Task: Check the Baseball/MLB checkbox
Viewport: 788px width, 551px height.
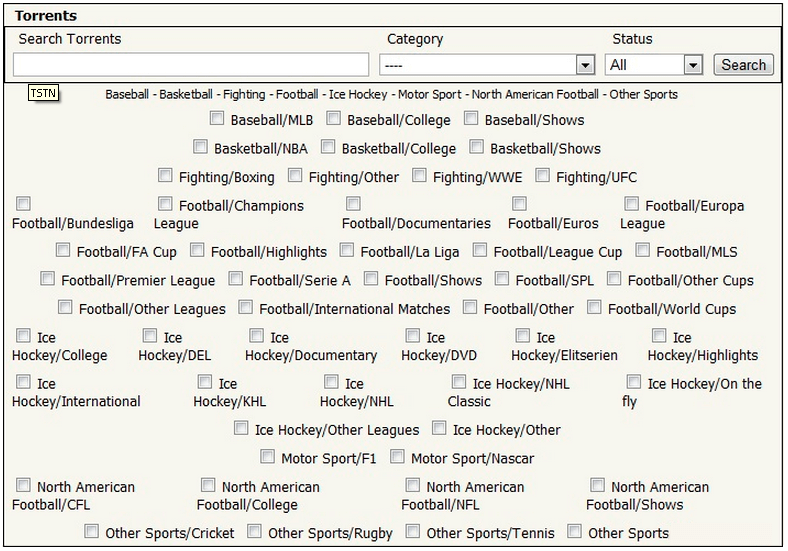Action: click(217, 118)
